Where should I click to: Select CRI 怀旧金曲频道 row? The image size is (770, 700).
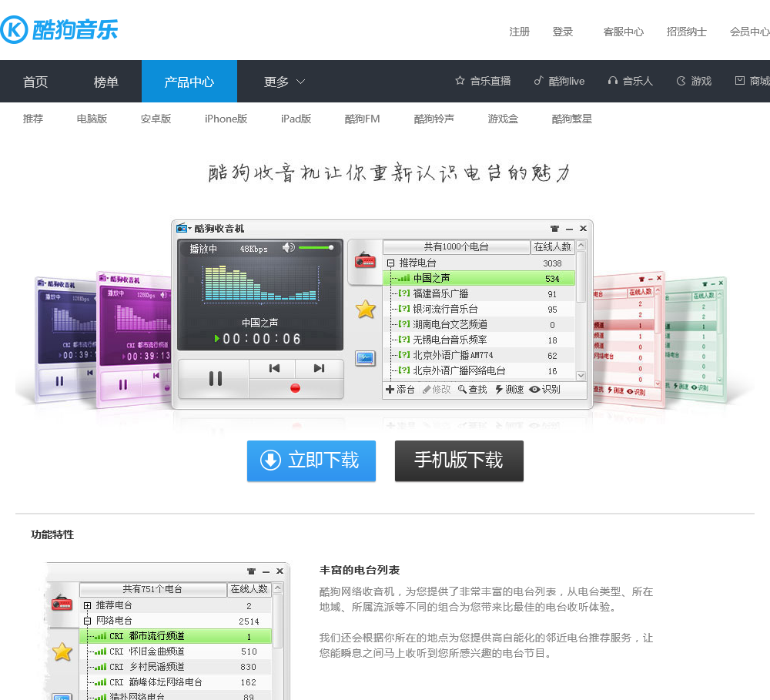(176, 651)
